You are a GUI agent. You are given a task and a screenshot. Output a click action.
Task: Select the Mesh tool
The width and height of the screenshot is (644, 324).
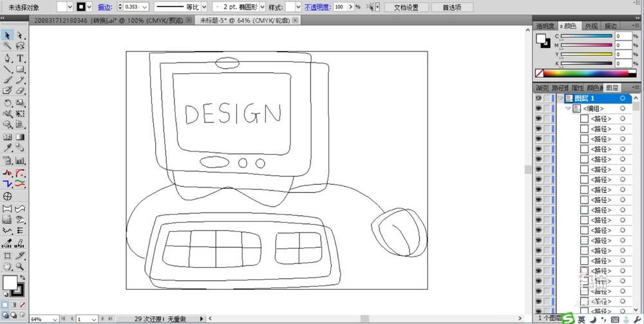coord(7,137)
